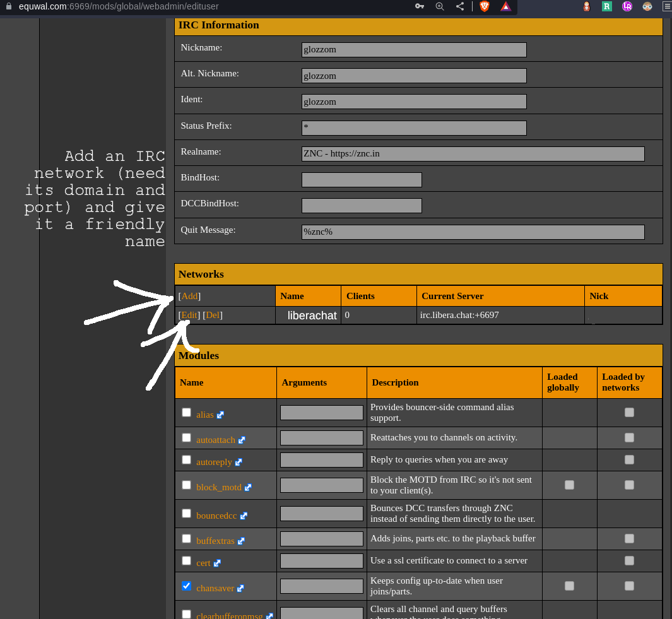The height and width of the screenshot is (619, 672).
Task: Click Add link in Networks table
Action: coord(189,296)
